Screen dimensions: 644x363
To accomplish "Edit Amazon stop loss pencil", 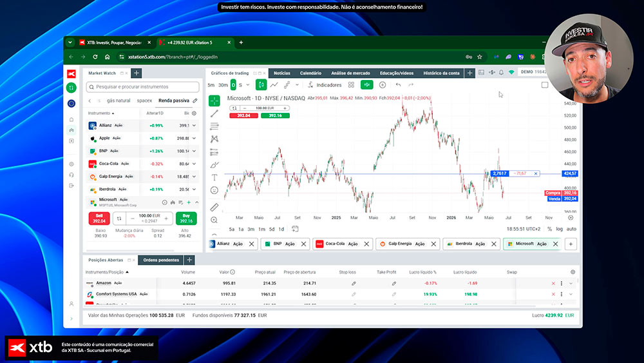I will [354, 283].
